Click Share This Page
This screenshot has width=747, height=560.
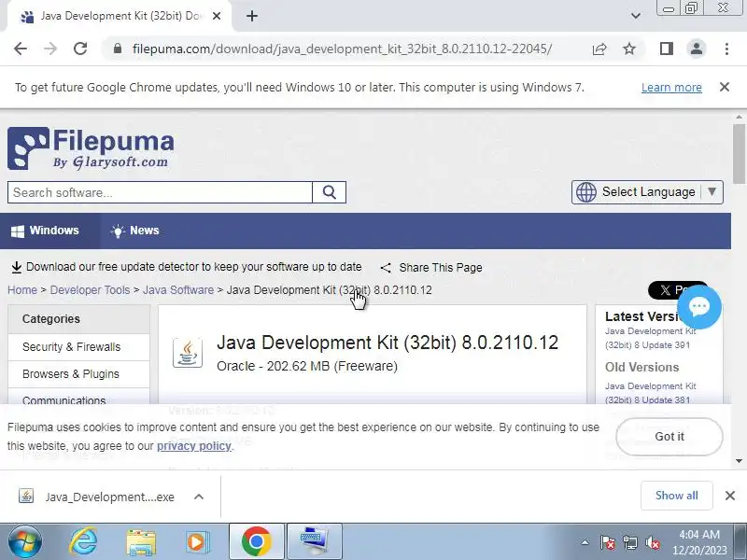[x=431, y=268]
